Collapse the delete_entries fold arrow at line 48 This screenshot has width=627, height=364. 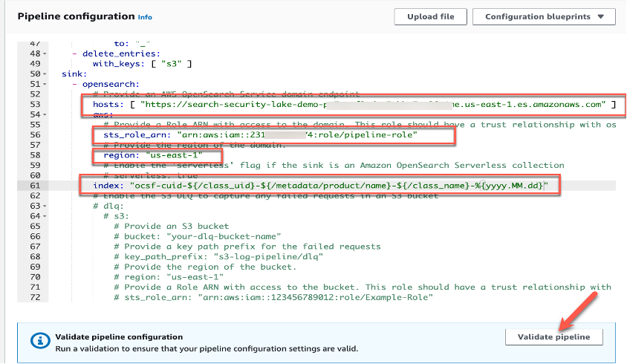[45, 53]
